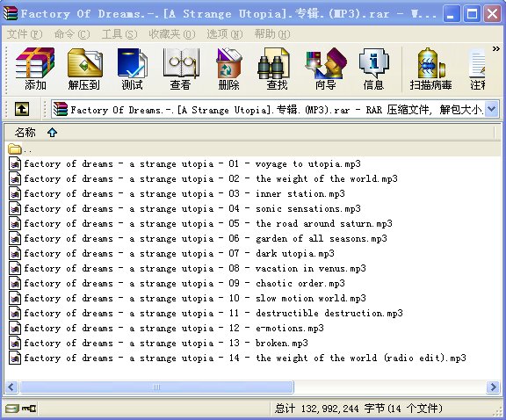Screen dimensions: 506x420
Task: Click mp3 file icon of 07 dark utopia
Action: click(15, 253)
